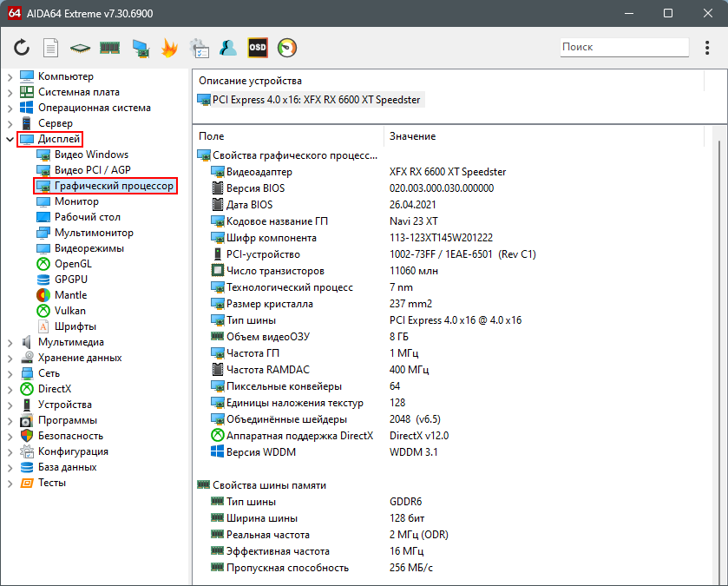Expand the Хранение данных node
Image resolution: width=728 pixels, height=586 pixels.
pyautogui.click(x=10, y=359)
